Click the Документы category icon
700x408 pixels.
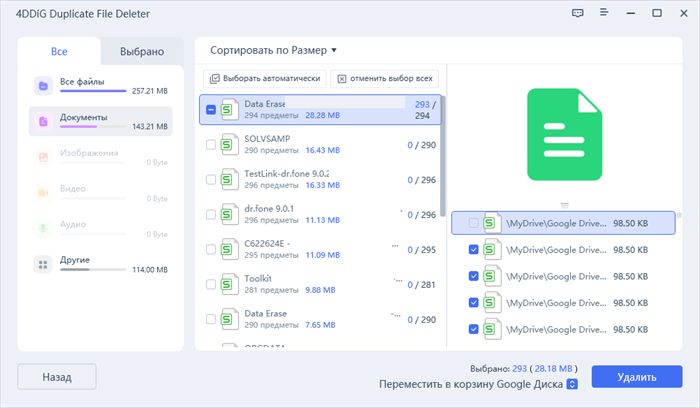coord(43,121)
